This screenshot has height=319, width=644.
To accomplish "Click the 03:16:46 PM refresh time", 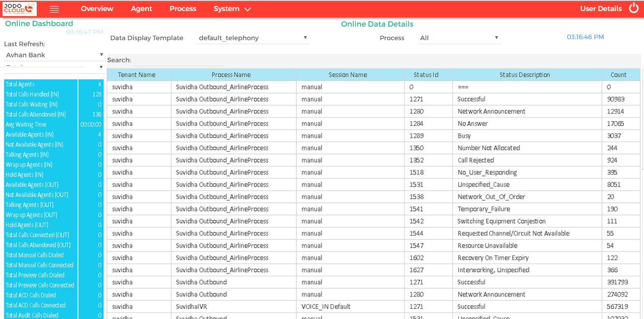I will [585, 37].
